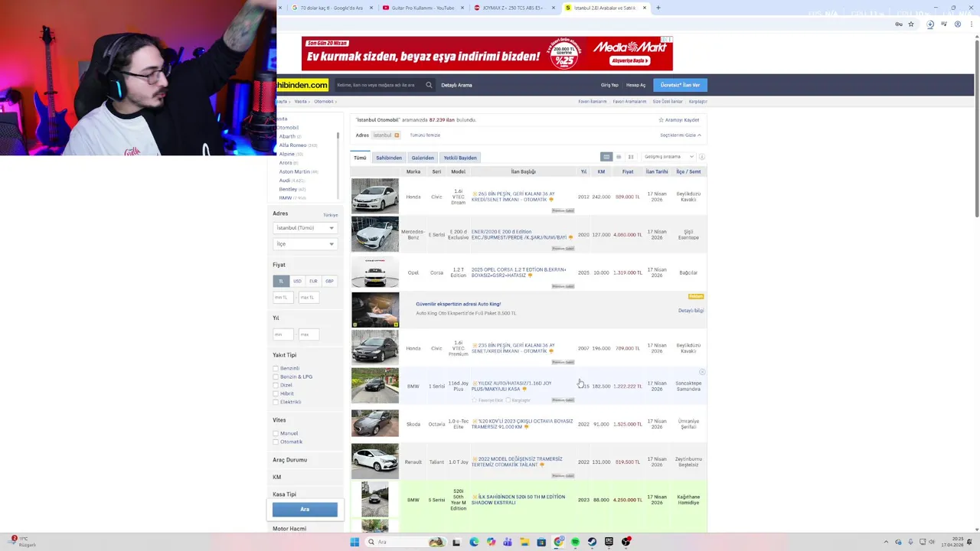
Task: Expand the KM filter section
Action: [277, 477]
